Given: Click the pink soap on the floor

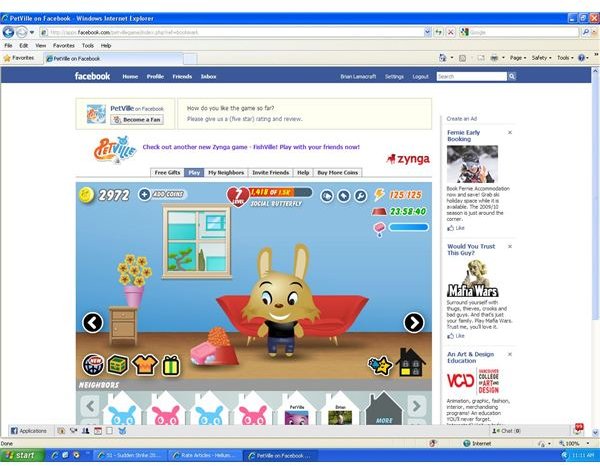Looking at the screenshot, I should tap(205, 353).
